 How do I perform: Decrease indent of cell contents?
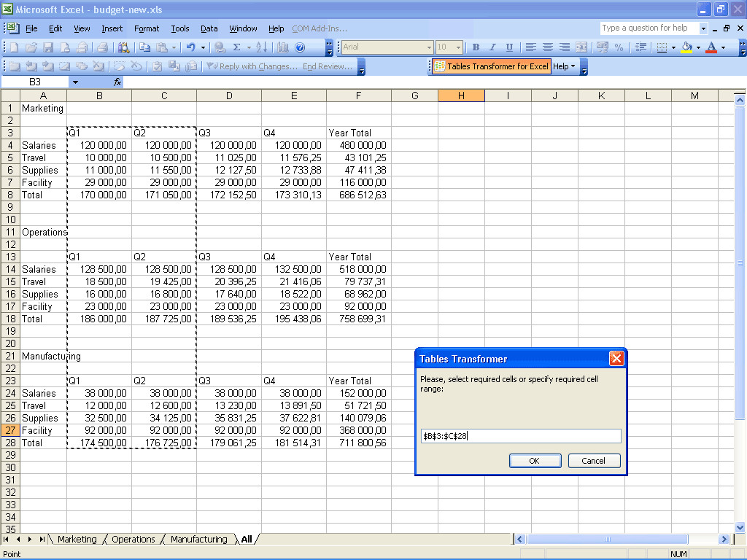point(641,47)
